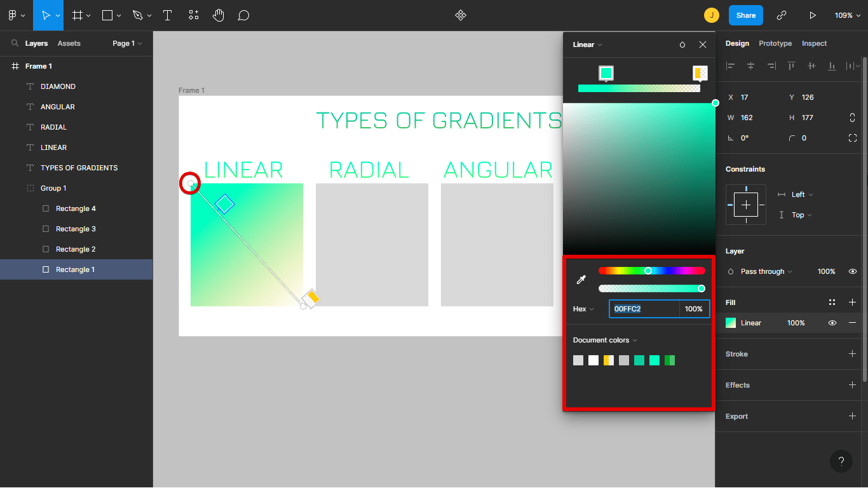Viewport: 868px width, 488px height.
Task: Toggle the rotation lock icon beside W and H
Action: tap(852, 117)
